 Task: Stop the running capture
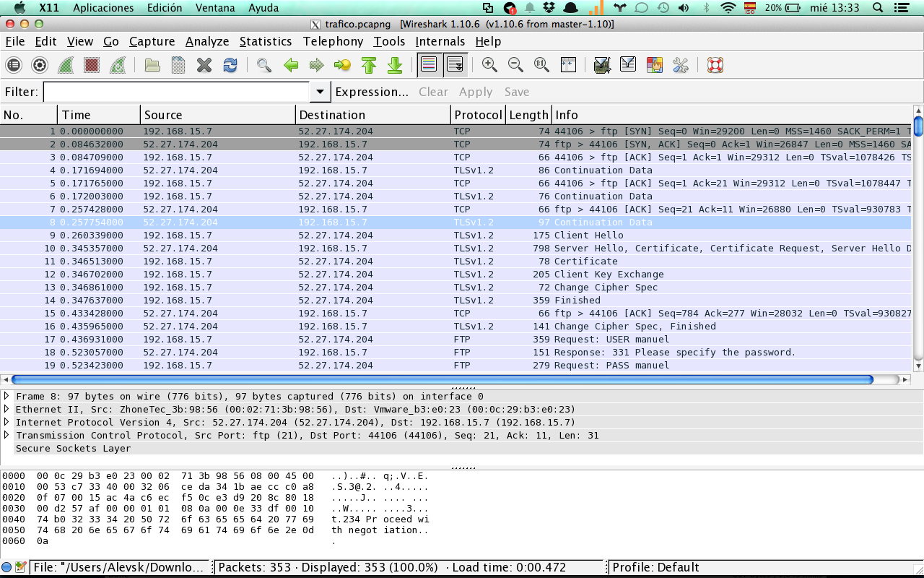coord(89,64)
